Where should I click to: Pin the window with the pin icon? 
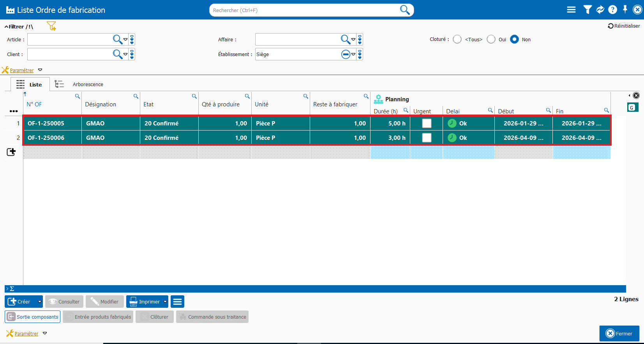625,9
